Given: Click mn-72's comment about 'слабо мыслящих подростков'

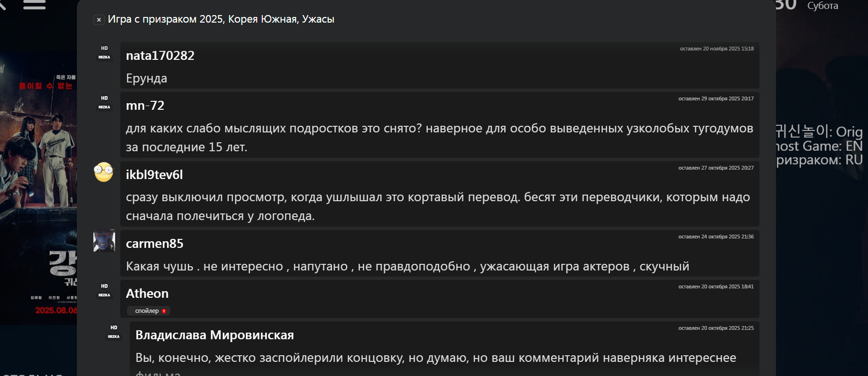Looking at the screenshot, I should pyautogui.click(x=439, y=138).
